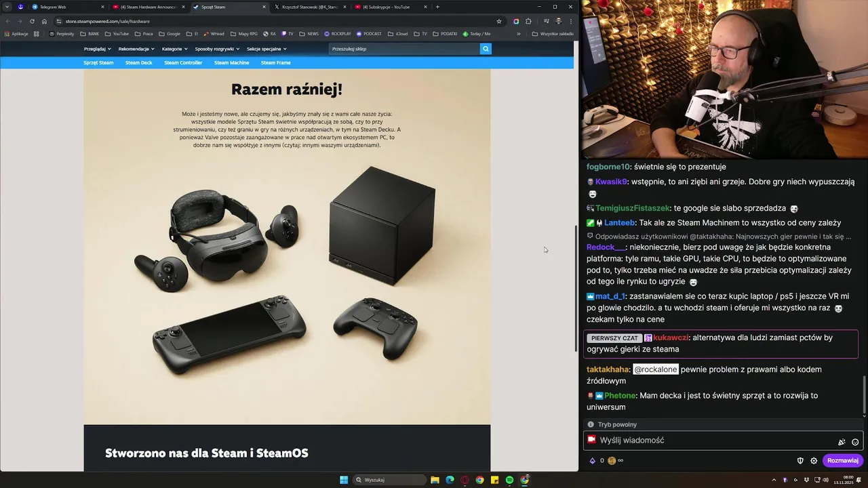
Task: Open the Aplikacje apps shortcut
Action: [16, 34]
